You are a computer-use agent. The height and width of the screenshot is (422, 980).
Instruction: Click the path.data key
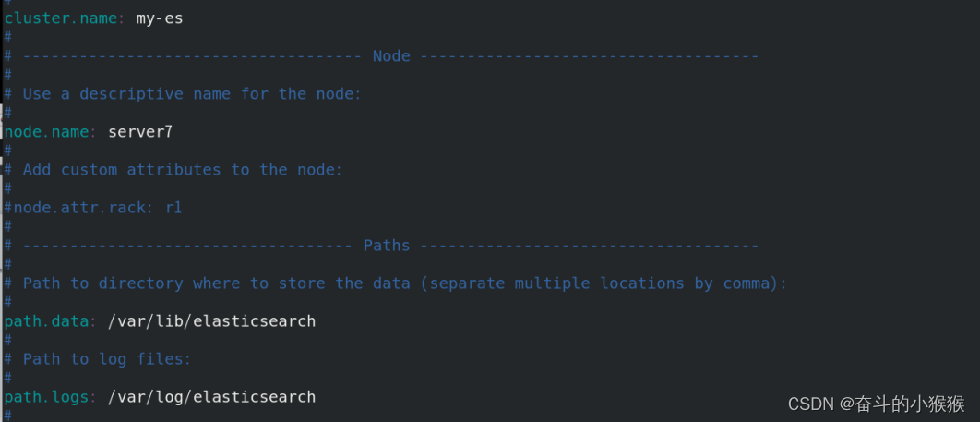pyautogui.click(x=50, y=321)
